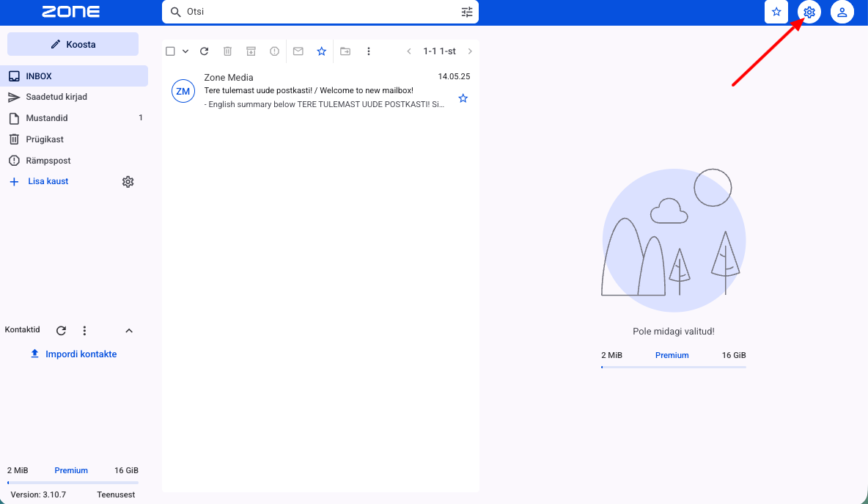The height and width of the screenshot is (504, 868).
Task: Collapse the Kontaktid section
Action: [x=129, y=331]
